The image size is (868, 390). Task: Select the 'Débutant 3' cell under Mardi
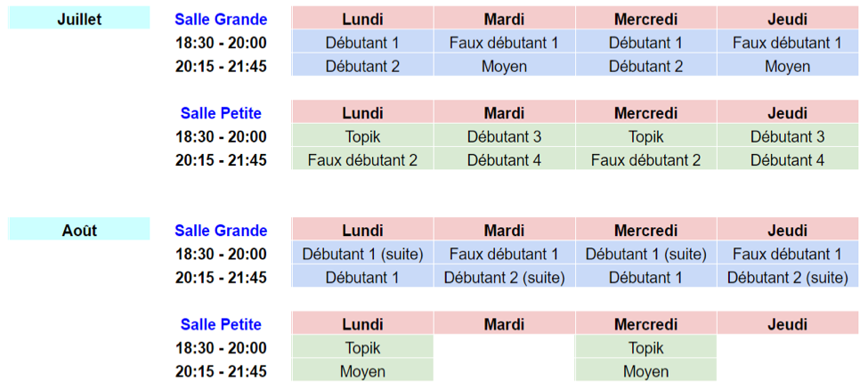[x=504, y=136]
